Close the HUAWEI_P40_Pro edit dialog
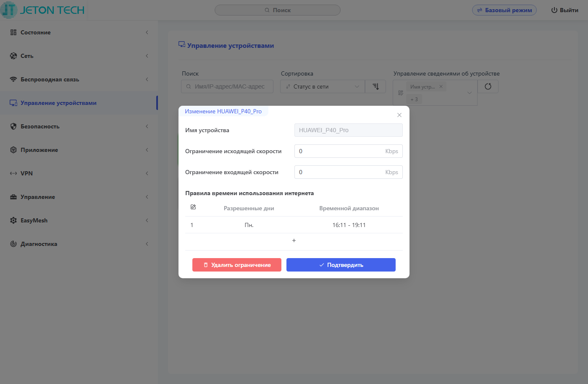The image size is (588, 384). tap(399, 115)
